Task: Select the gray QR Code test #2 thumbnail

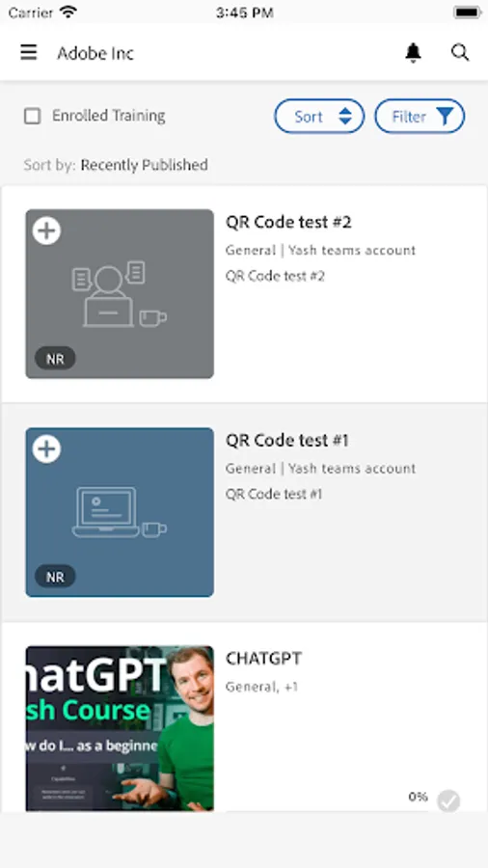Action: pos(120,294)
